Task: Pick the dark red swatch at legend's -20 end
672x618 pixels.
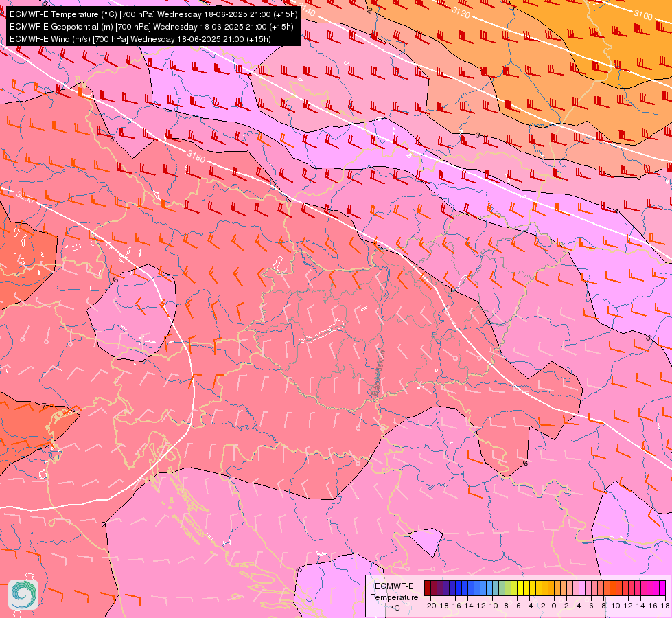Action: [x=427, y=588]
